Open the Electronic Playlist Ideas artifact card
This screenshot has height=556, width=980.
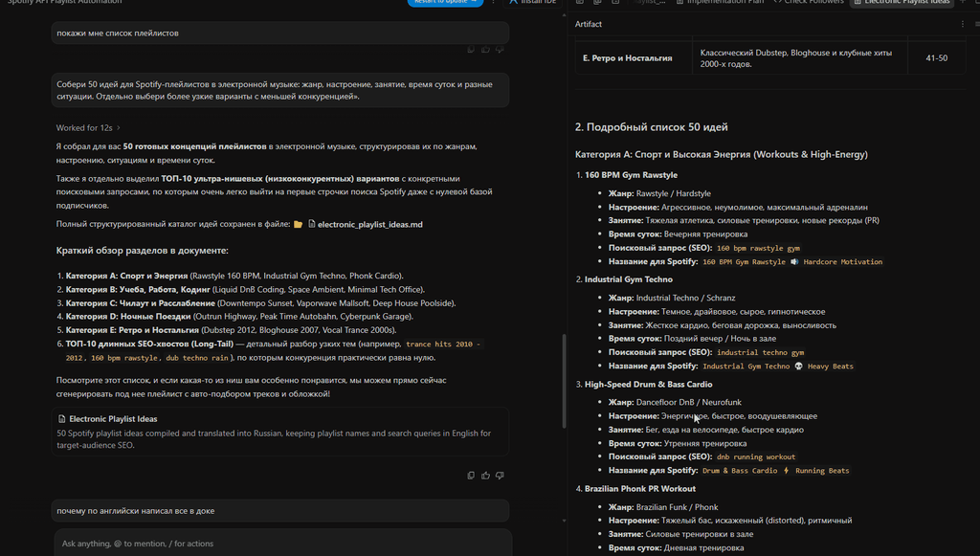pyautogui.click(x=280, y=432)
